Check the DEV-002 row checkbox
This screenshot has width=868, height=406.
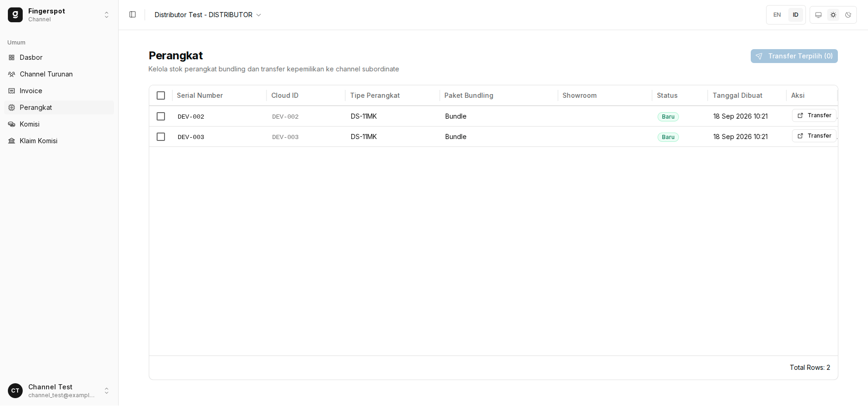click(x=161, y=116)
